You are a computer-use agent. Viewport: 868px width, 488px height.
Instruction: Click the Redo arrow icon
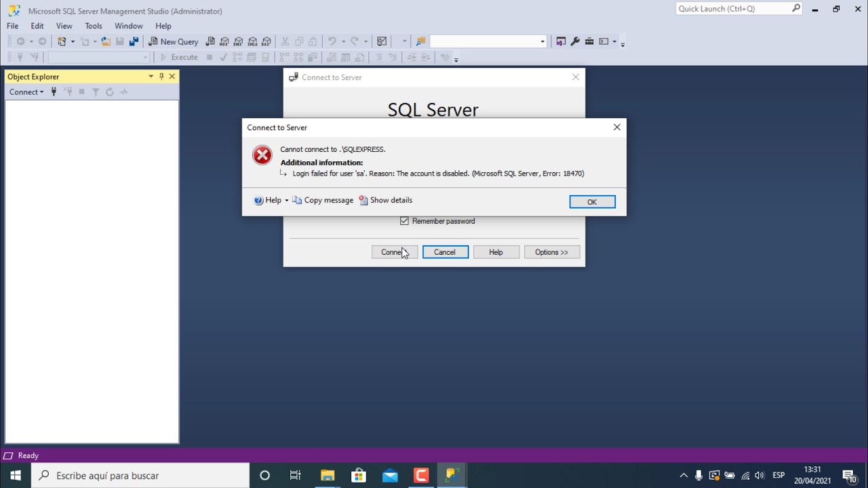pyautogui.click(x=354, y=41)
